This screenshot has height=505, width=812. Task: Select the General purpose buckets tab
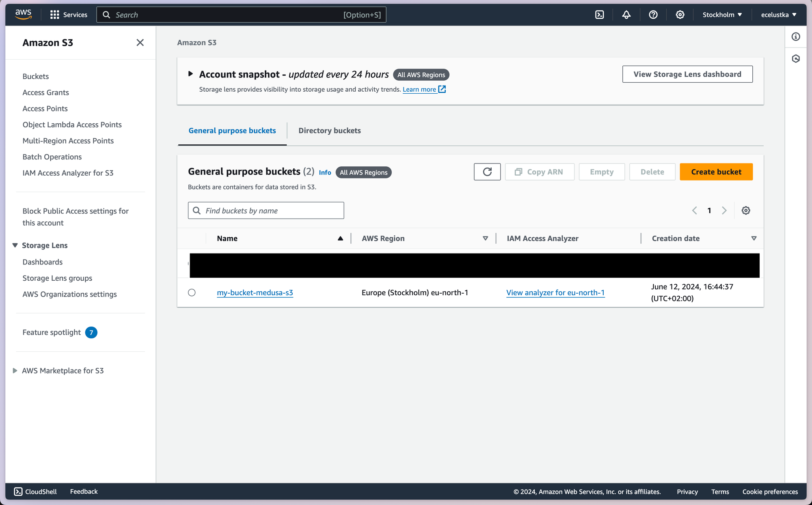point(232,131)
